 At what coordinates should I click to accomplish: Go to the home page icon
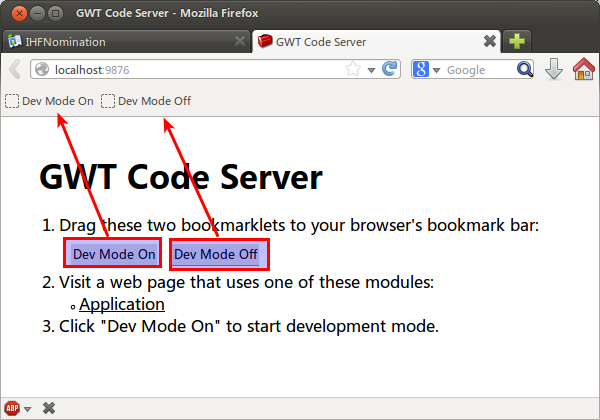tap(584, 69)
